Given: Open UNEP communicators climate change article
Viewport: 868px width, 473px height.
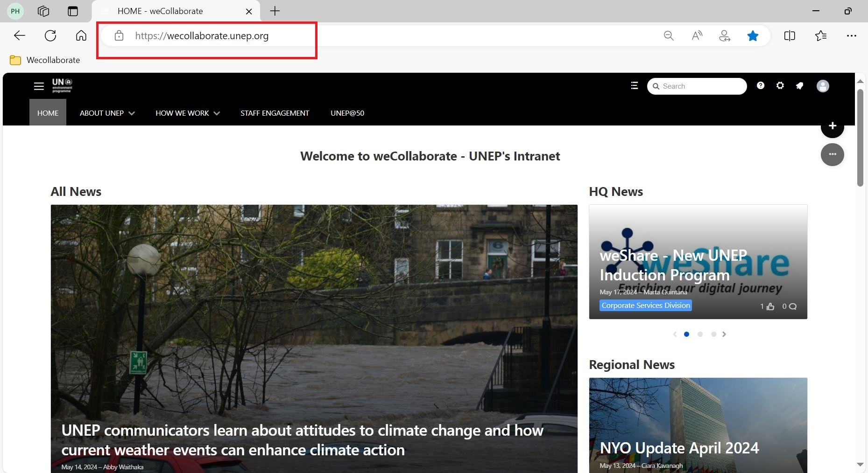Looking at the screenshot, I should (303, 440).
